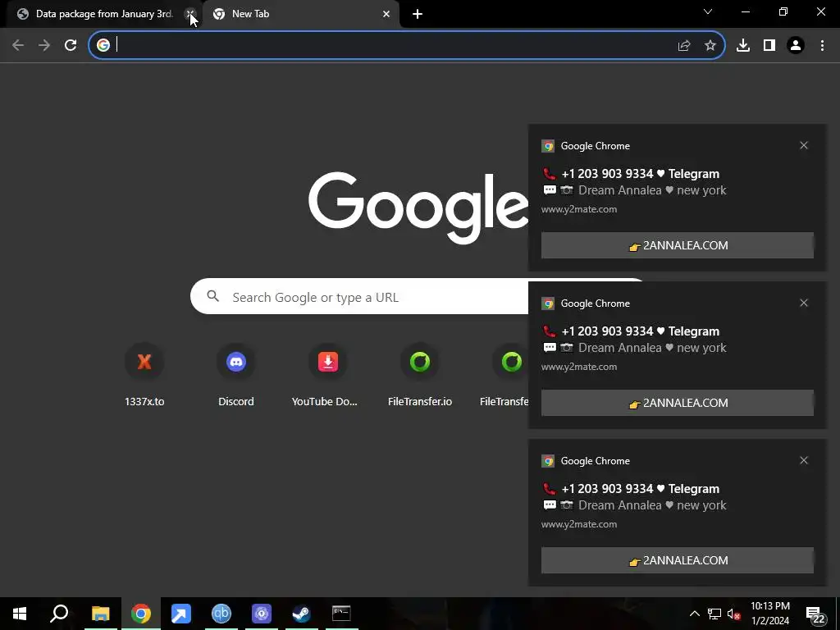Screen dimensions: 840x630
Task: Open File Explorer from the taskbar
Action: (100, 614)
